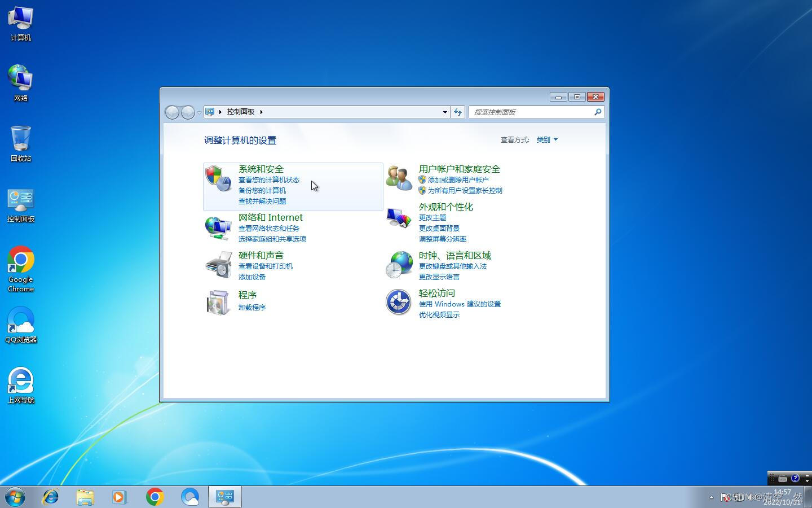The image size is (812, 508).
Task: Open the 用户帐户和家庭安全 people icon
Action: click(x=399, y=178)
